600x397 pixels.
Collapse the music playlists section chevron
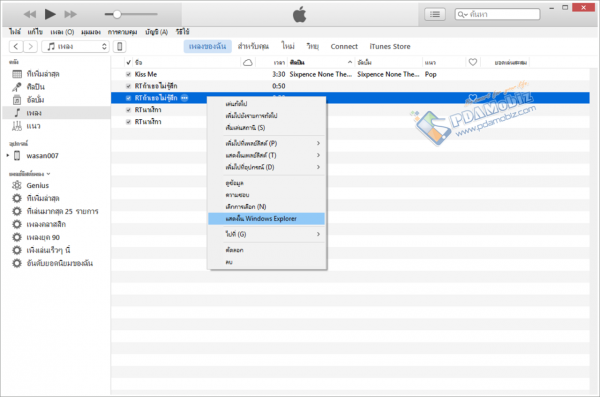[x=48, y=174]
